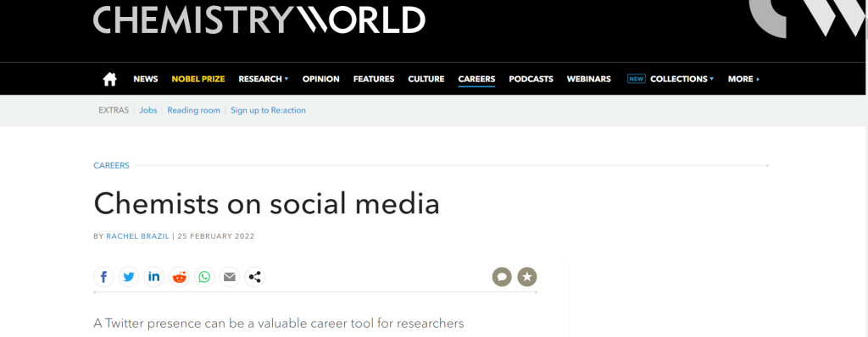Image resolution: width=868 pixels, height=337 pixels.
Task: Open the Careers nav item
Action: pyautogui.click(x=476, y=79)
